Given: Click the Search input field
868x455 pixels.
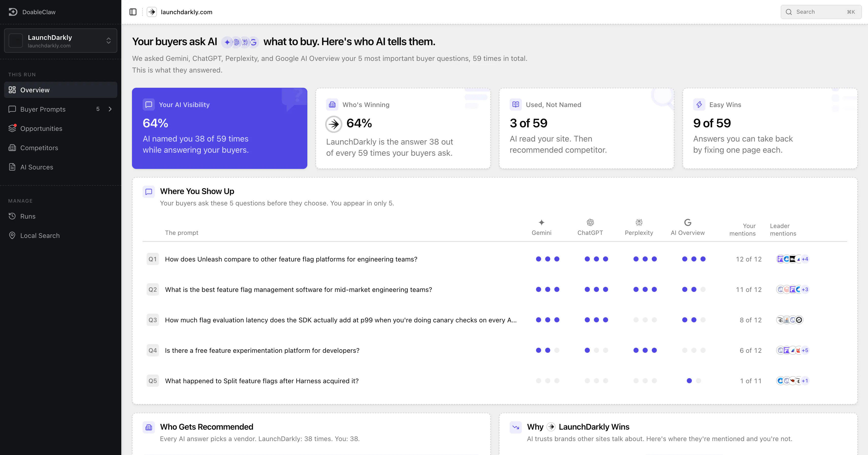Looking at the screenshot, I should pyautogui.click(x=821, y=12).
